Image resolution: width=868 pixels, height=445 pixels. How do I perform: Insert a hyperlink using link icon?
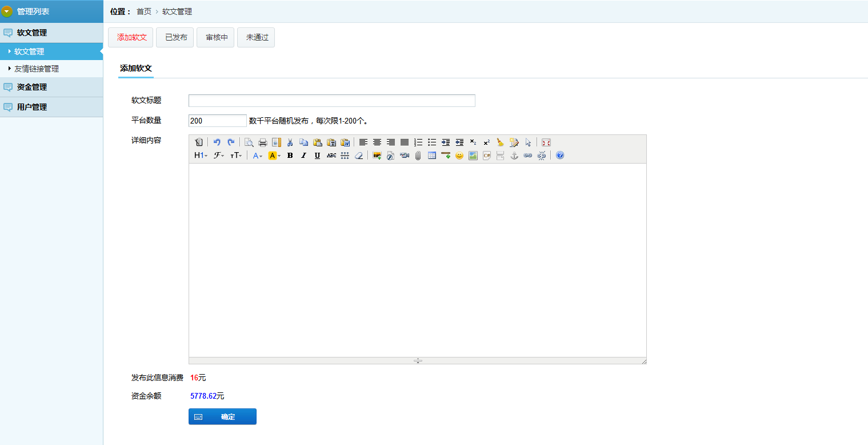pyautogui.click(x=528, y=156)
